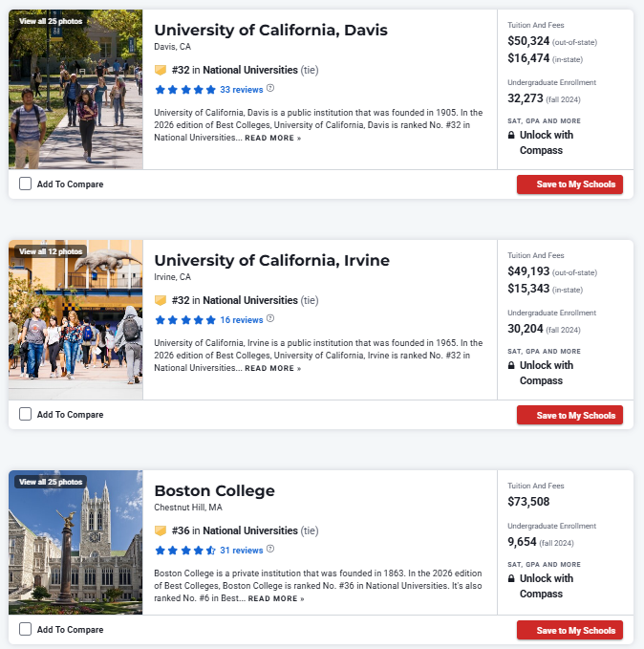Click UC Irvine five-star rating

(185, 320)
